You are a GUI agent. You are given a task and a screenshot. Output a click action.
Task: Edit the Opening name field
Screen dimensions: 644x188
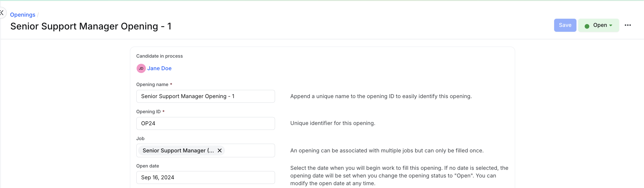point(205,96)
